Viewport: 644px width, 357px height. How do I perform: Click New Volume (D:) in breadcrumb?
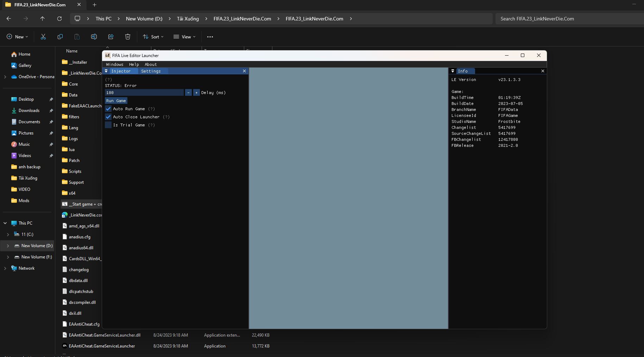click(x=144, y=19)
